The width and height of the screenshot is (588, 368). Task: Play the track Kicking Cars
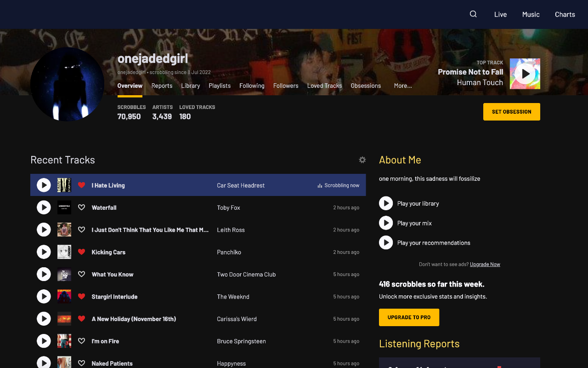(x=44, y=252)
